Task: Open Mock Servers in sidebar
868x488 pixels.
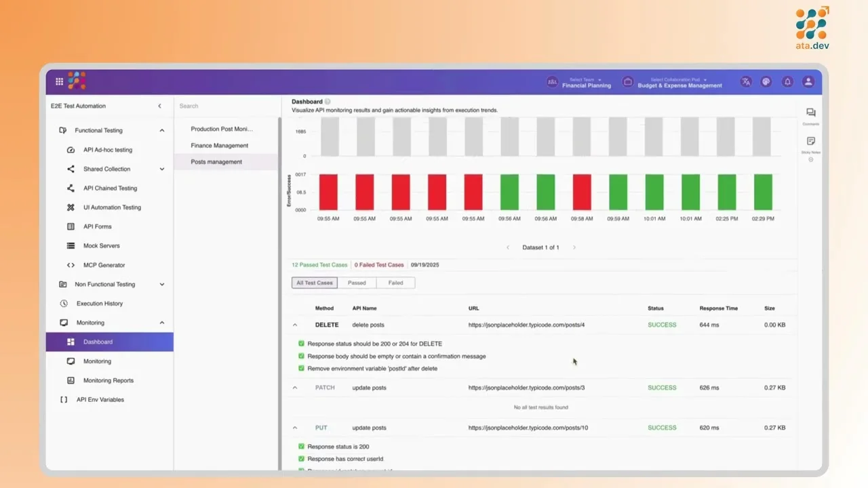Action: (101, 246)
